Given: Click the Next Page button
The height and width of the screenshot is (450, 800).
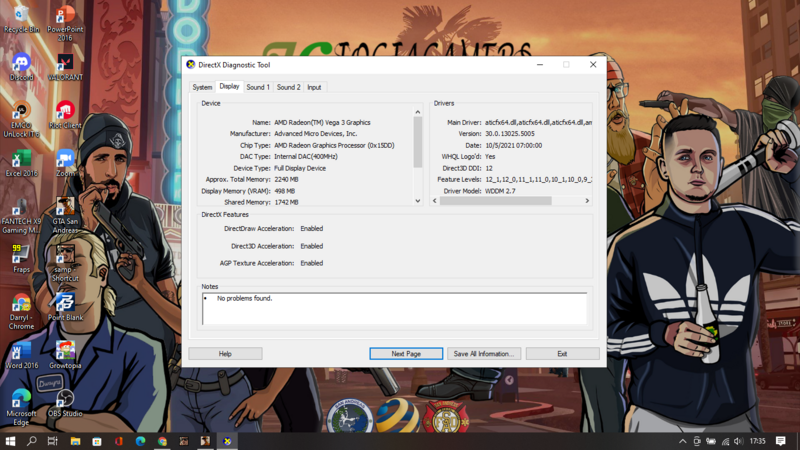Looking at the screenshot, I should (406, 354).
